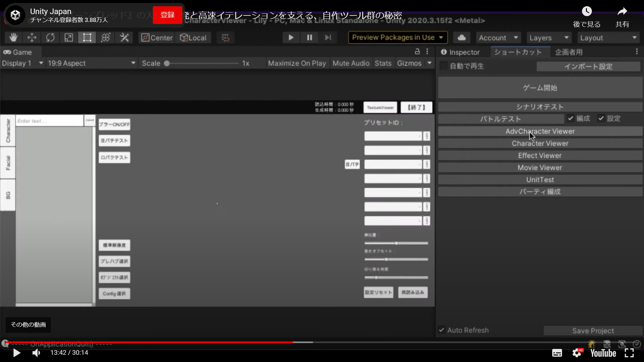This screenshot has width=644, height=362.
Task: Select the combined Transform tool
Action: pos(105,37)
